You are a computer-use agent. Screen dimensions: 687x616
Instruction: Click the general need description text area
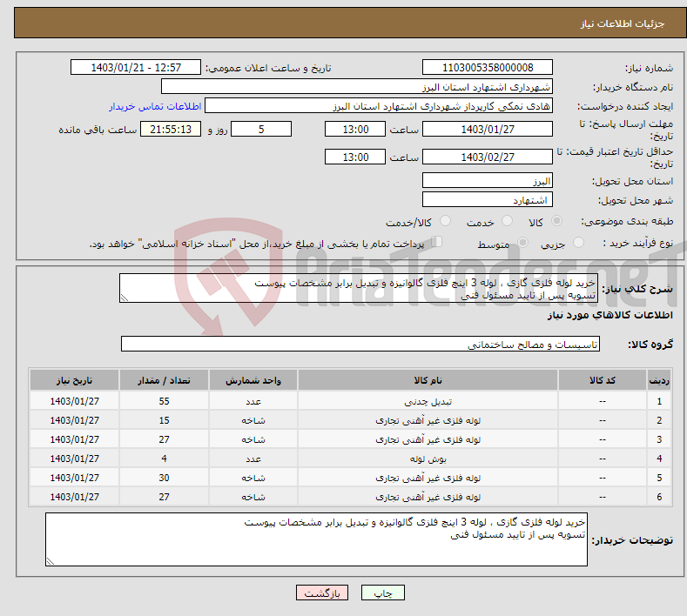click(359, 288)
